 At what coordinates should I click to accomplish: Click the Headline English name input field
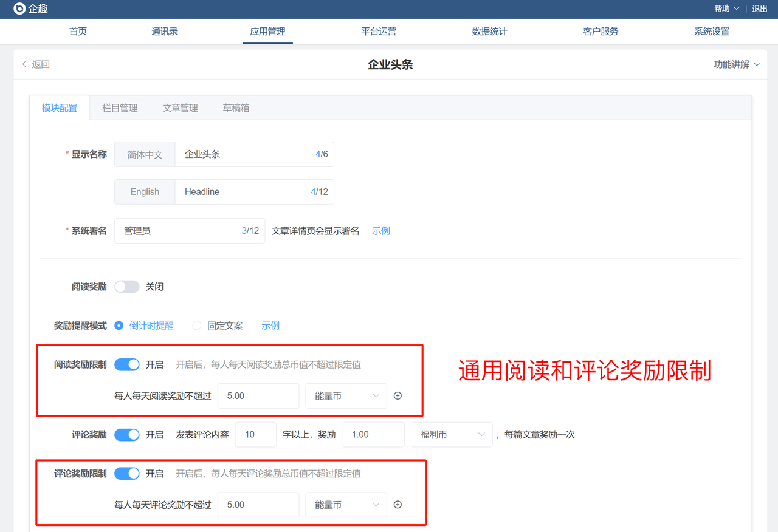coord(243,192)
